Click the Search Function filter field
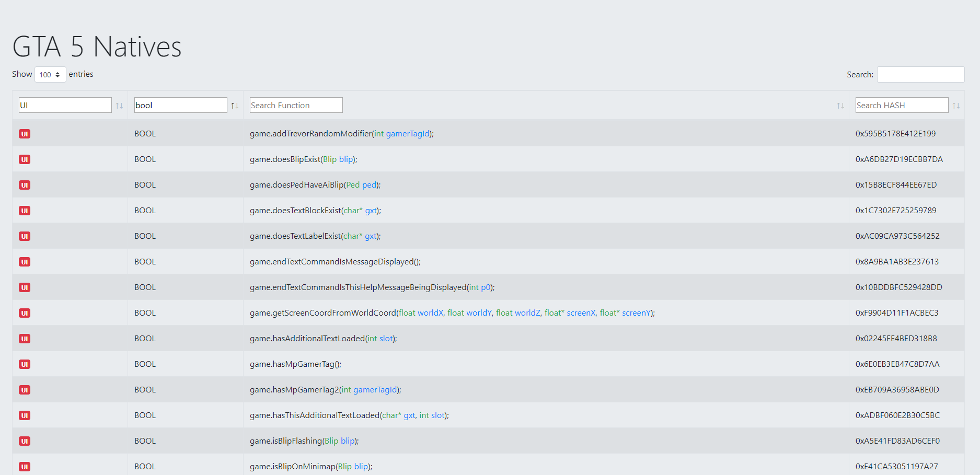This screenshot has width=980, height=475. point(296,105)
